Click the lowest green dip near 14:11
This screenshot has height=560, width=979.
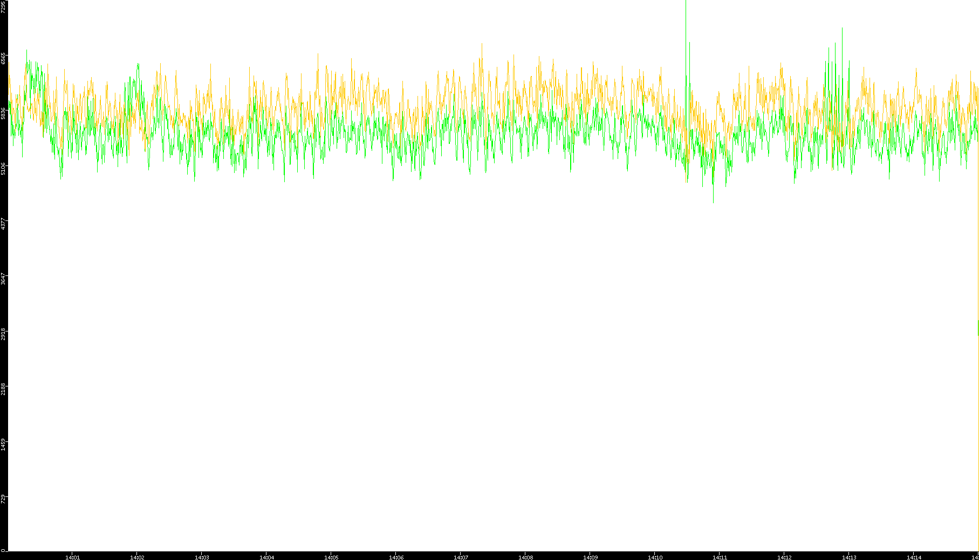713,202
